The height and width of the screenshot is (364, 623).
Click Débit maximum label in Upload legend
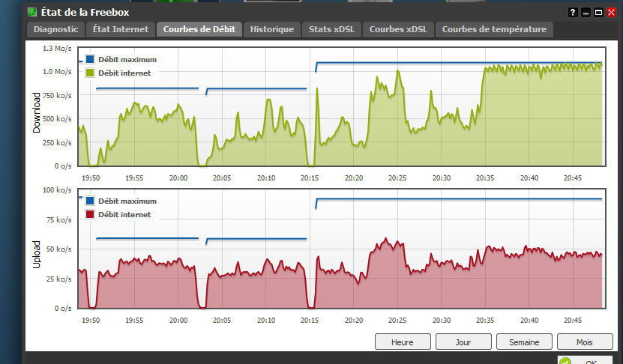coord(127,201)
